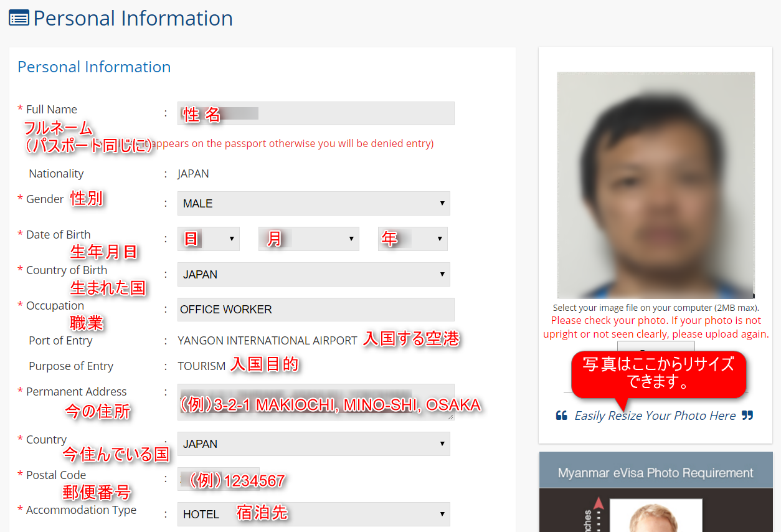Open the Easily Resize Your Photo Here link
781x532 pixels.
pos(655,416)
